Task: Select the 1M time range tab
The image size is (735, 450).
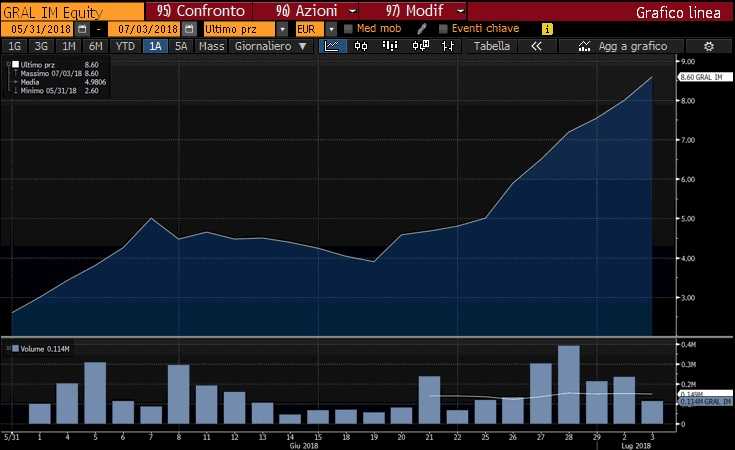Action: pyautogui.click(x=69, y=46)
